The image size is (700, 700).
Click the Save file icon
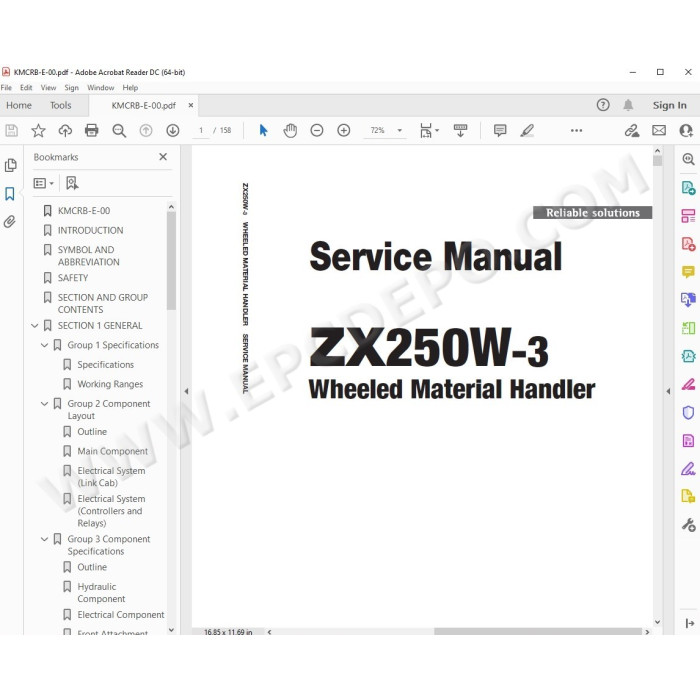(x=11, y=130)
